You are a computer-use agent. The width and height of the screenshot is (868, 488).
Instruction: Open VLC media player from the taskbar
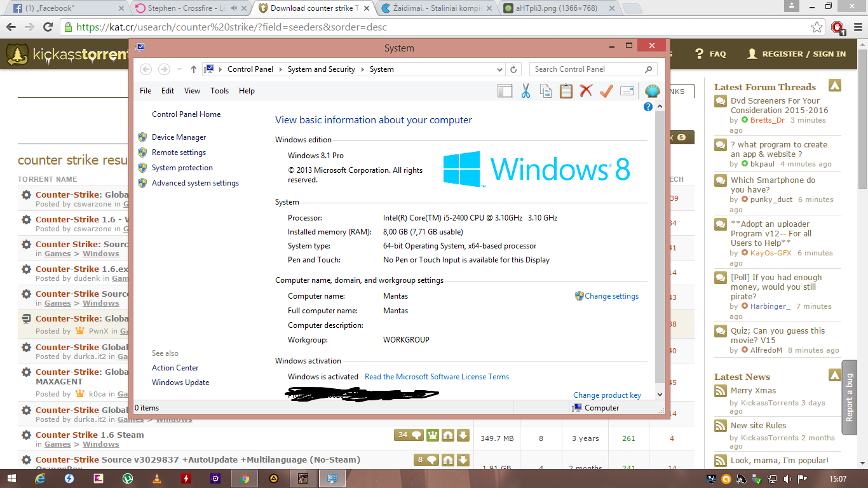[157, 478]
